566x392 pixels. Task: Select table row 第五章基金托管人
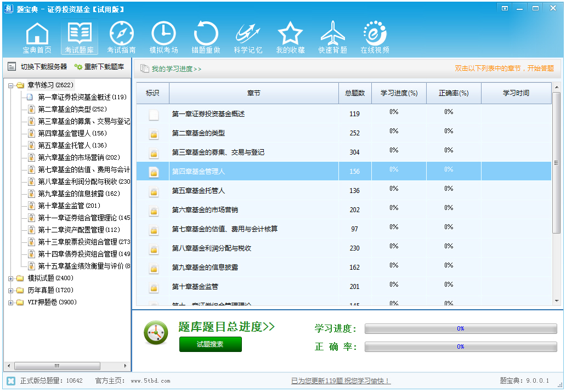pos(344,190)
